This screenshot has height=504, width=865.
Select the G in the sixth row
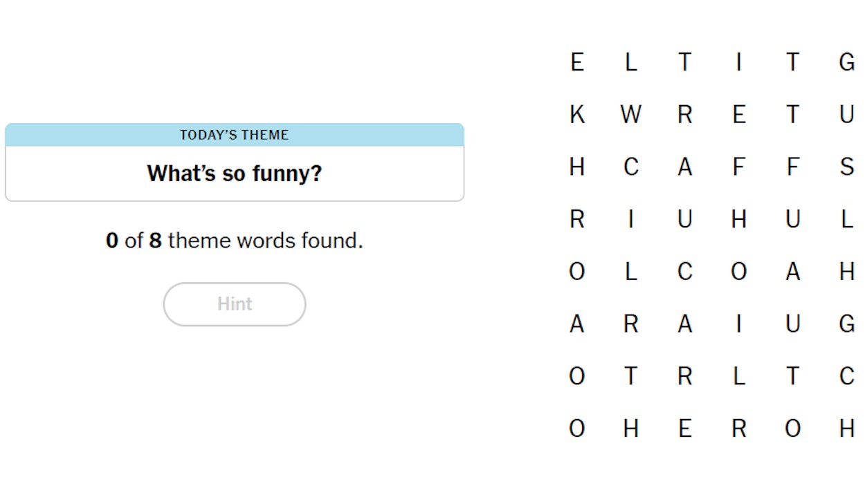847,324
